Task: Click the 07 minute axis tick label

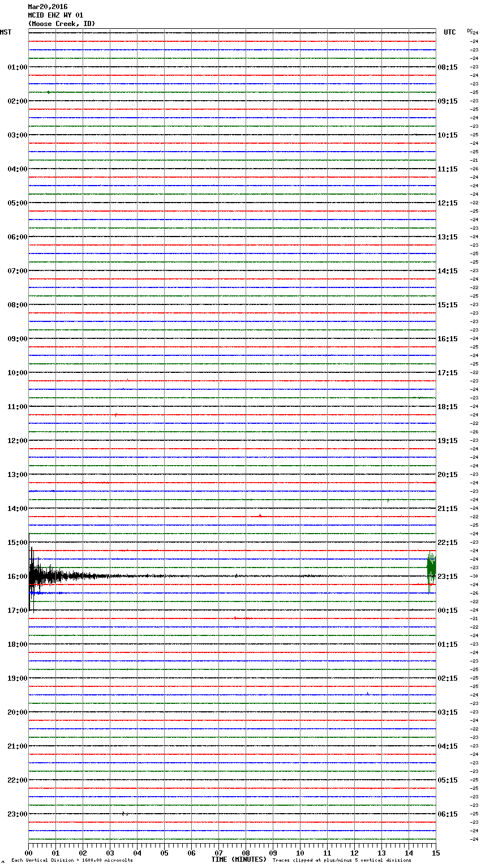Action: click(x=218, y=853)
